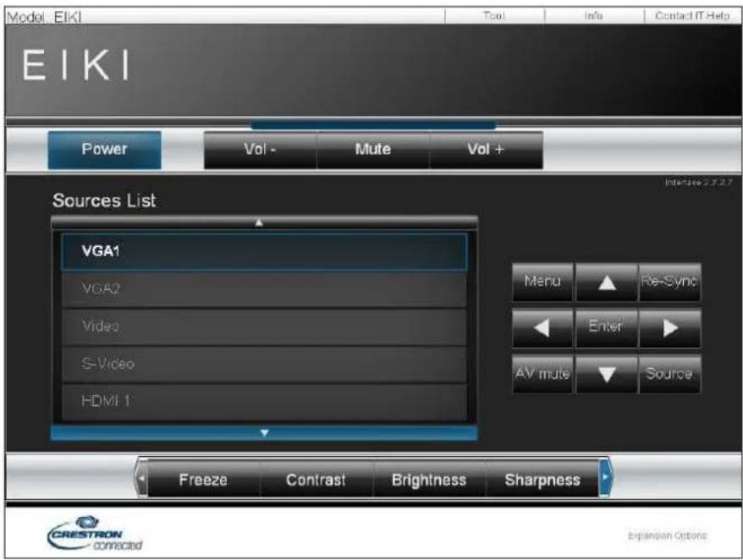The width and height of the screenshot is (743, 560).
Task: Open the Info tab
Action: click(594, 15)
